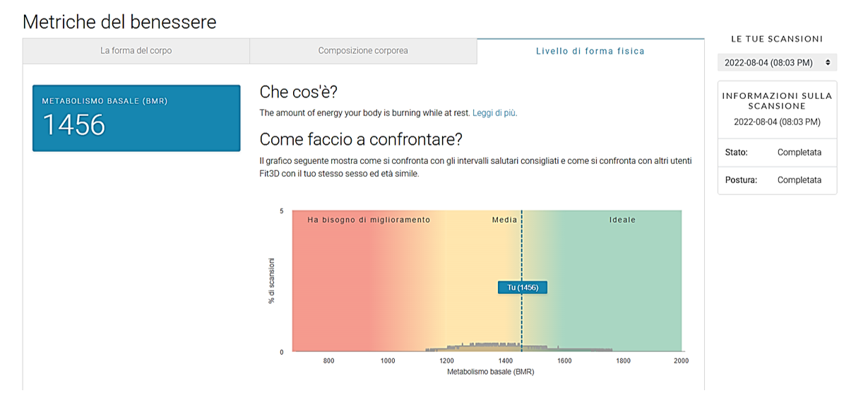Switch to La forma del corpo tab
The width and height of the screenshot is (868, 410).
136,51
